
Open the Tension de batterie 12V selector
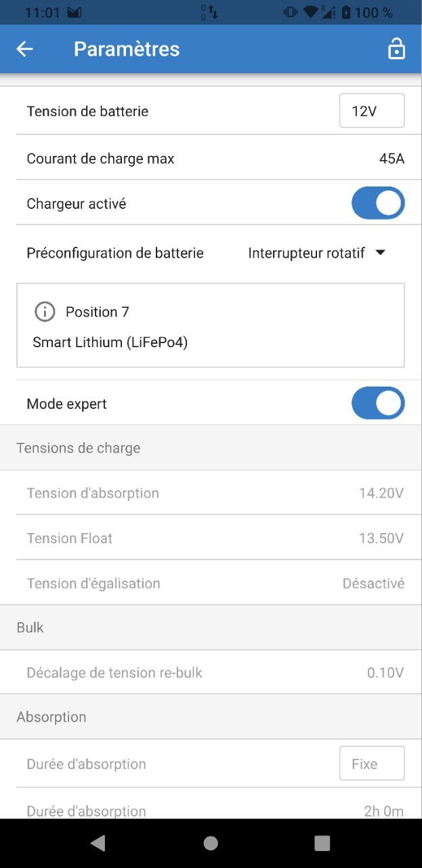coord(371,111)
